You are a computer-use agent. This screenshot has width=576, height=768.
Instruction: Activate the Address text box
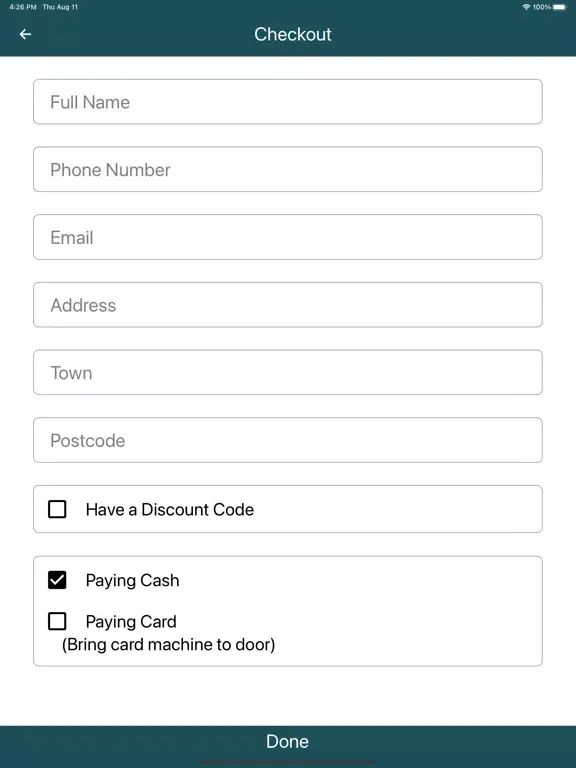pyautogui.click(x=288, y=305)
